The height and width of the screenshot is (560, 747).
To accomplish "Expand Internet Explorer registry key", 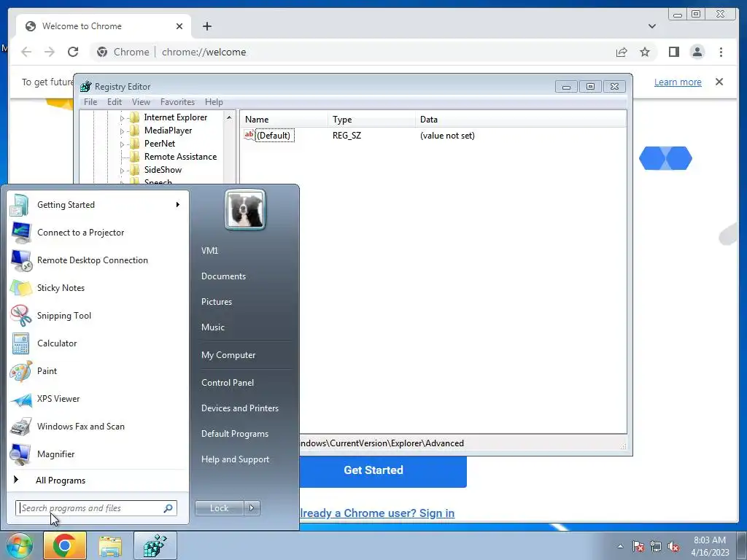I will coord(122,117).
